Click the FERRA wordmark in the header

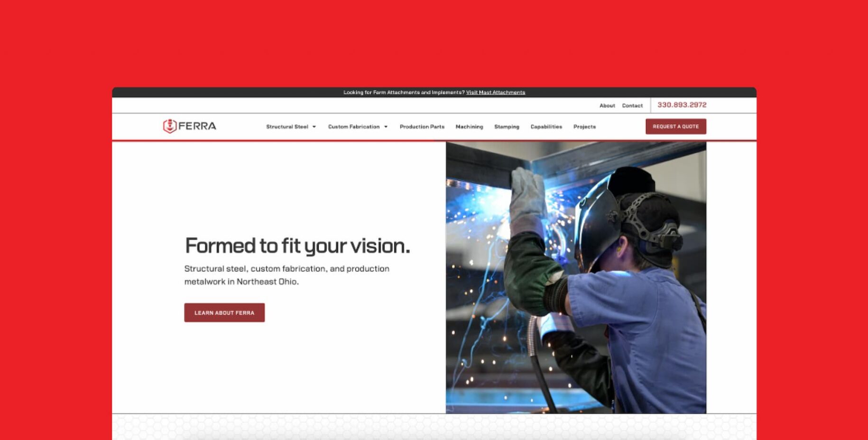[x=197, y=126]
